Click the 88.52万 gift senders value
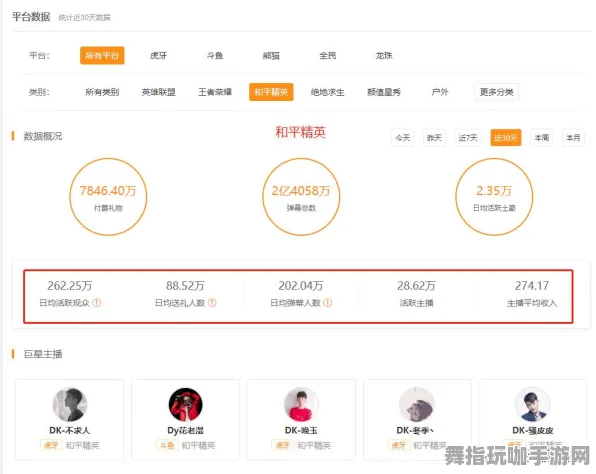This screenshot has width=596, height=474. tap(185, 285)
